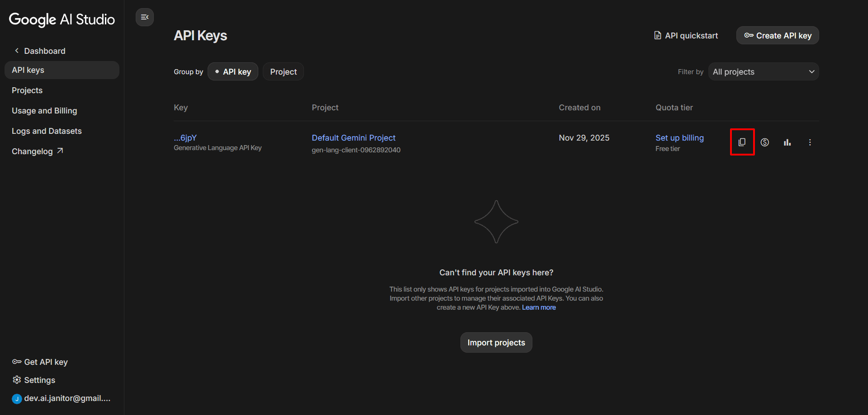Click the Import projects button
The height and width of the screenshot is (415, 868).
pyautogui.click(x=496, y=343)
